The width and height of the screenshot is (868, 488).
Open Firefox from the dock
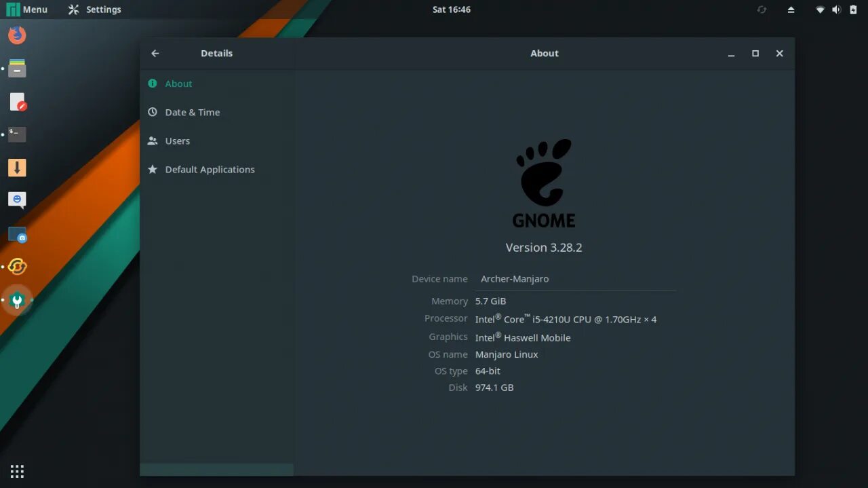tap(17, 34)
